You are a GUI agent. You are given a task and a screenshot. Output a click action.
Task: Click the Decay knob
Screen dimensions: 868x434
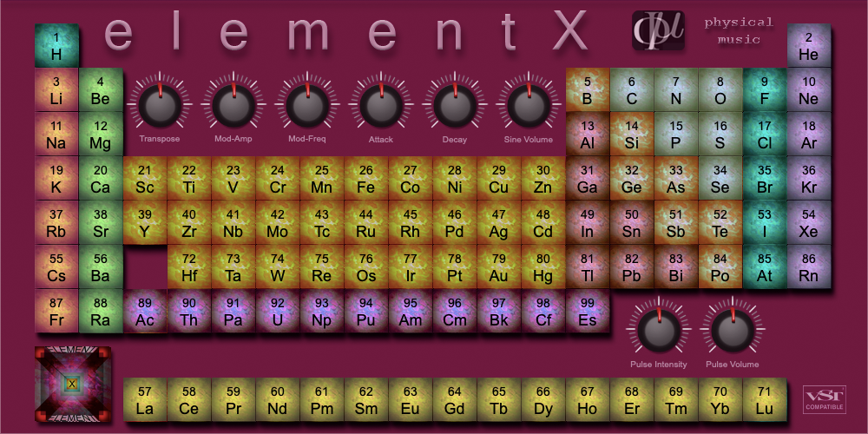(x=455, y=104)
